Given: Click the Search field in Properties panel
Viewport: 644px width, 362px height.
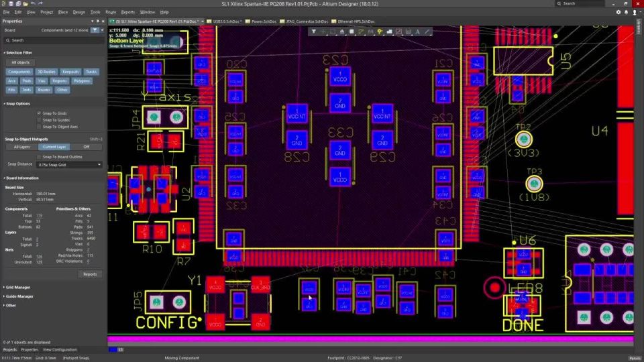Looking at the screenshot, I should [x=54, y=40].
